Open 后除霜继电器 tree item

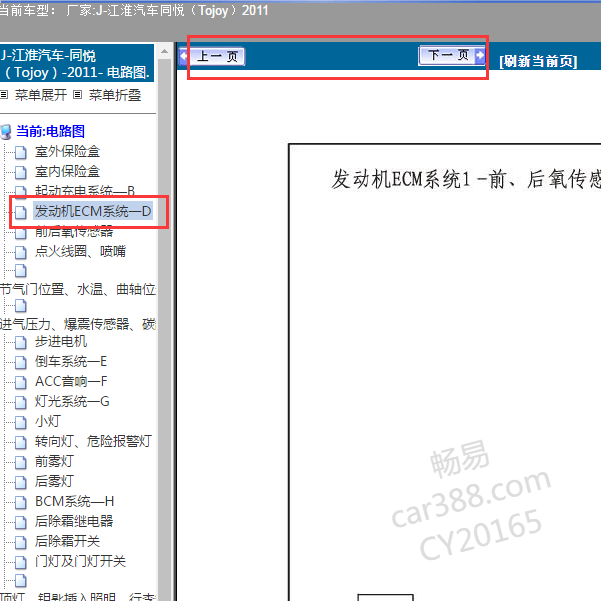tap(74, 521)
